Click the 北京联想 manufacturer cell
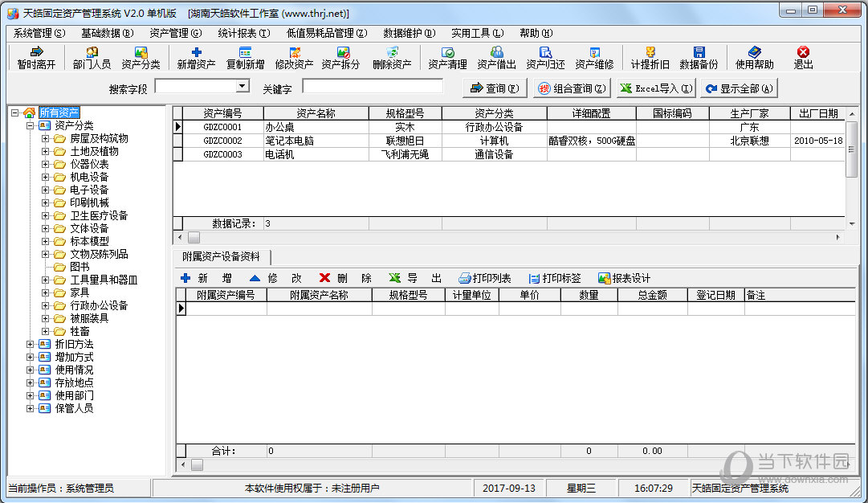Image resolution: width=868 pixels, height=503 pixels. coord(749,141)
